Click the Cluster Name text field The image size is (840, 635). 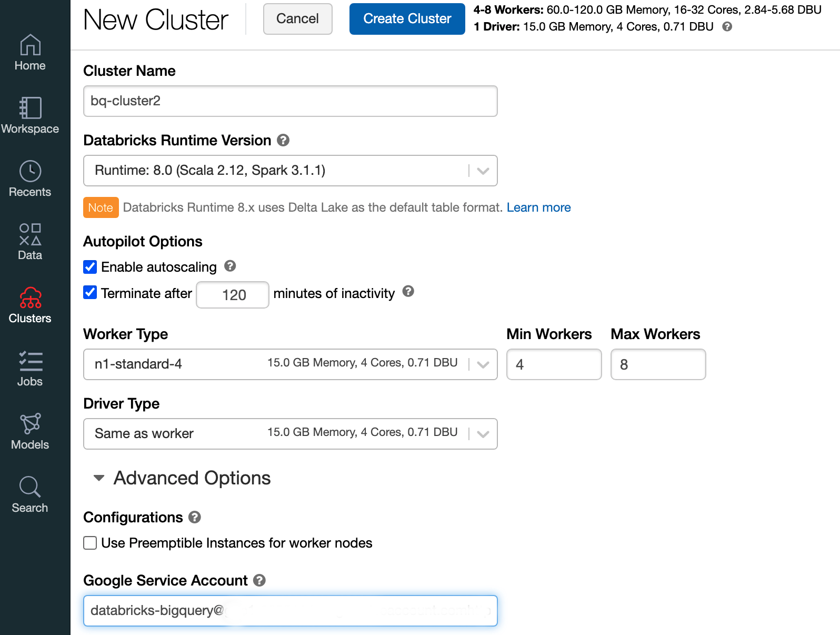coord(290,101)
